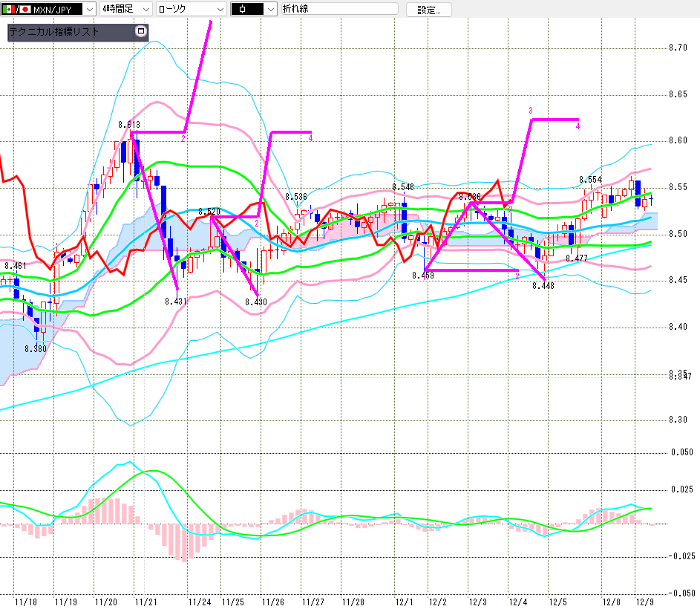Click the 8.70 level on price axis
Screen dimensions: 700x609
678,48
